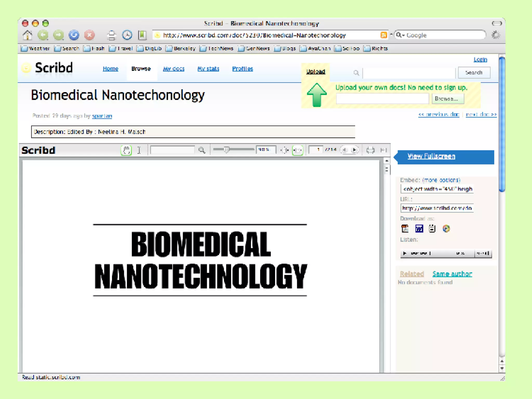Go to next page in viewer

354,150
